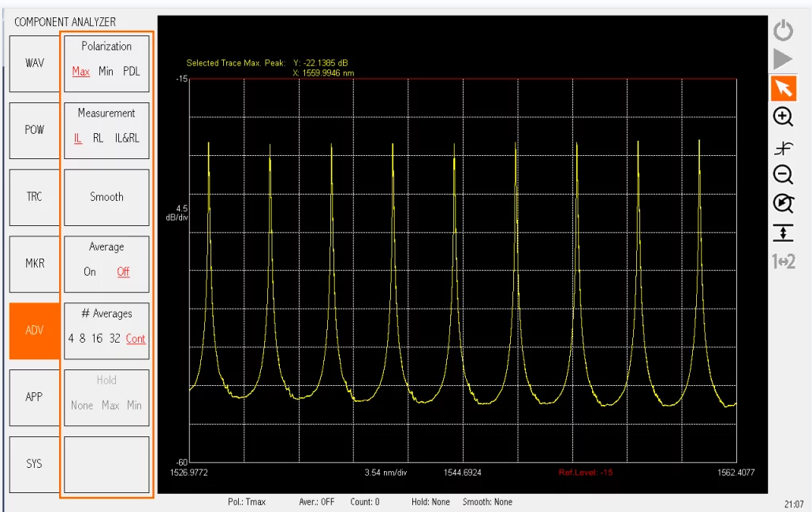Activate the zoom in magnifier tool
The width and height of the screenshot is (812, 512).
(x=783, y=117)
